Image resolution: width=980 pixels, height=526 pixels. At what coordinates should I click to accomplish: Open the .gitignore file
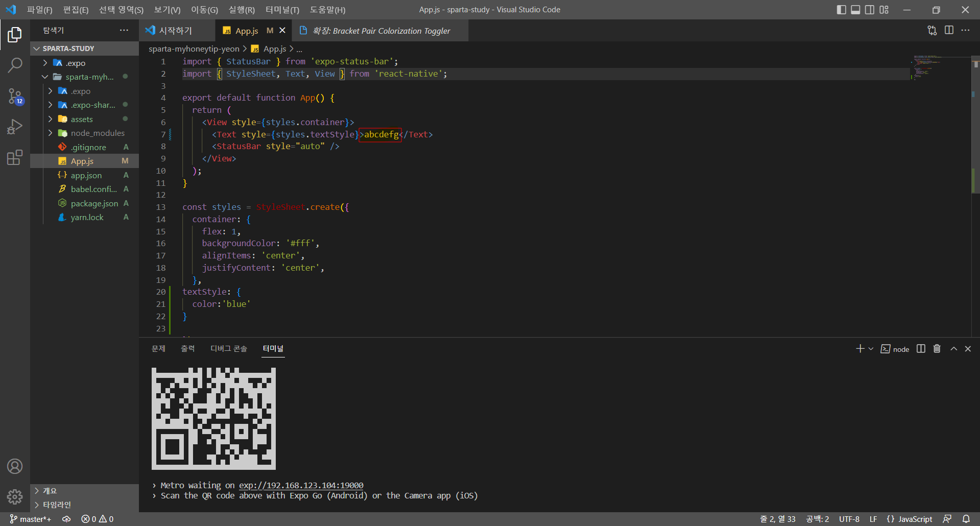pos(84,147)
